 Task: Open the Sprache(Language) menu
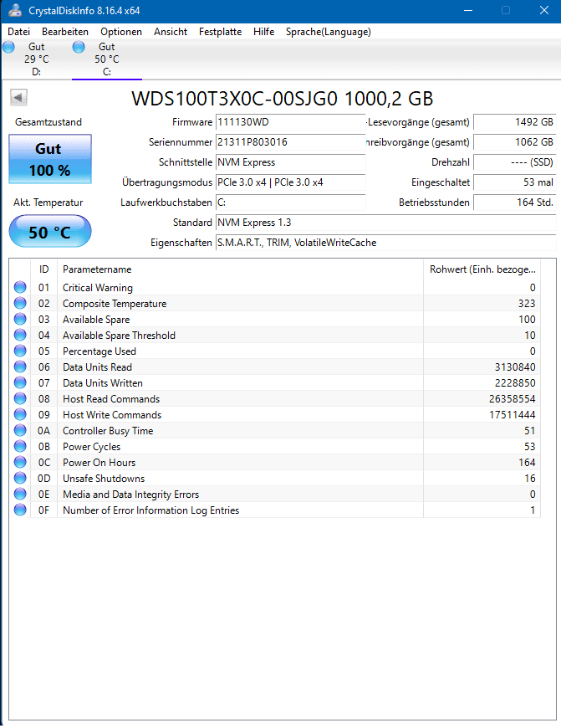click(329, 32)
